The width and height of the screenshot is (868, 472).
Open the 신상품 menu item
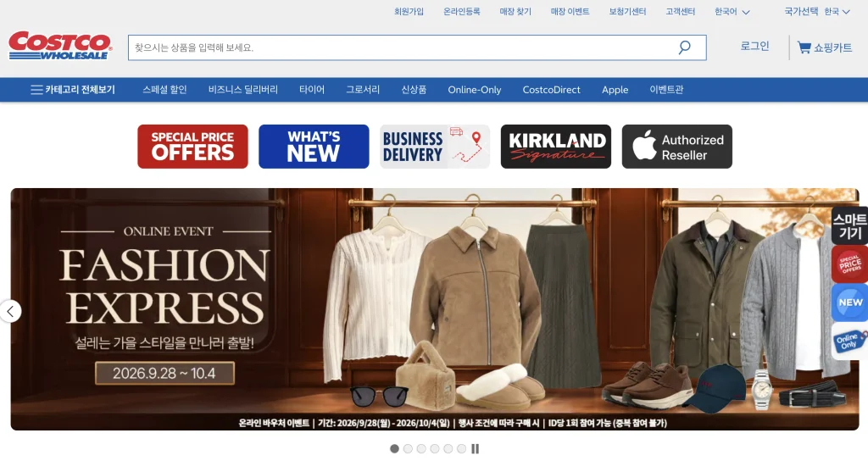(414, 90)
